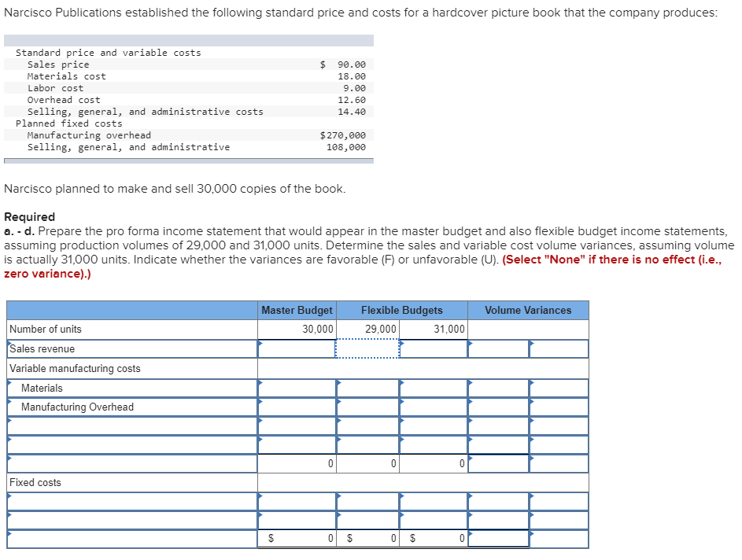Click the bold Required heading
The image size is (742, 560).
[29, 216]
